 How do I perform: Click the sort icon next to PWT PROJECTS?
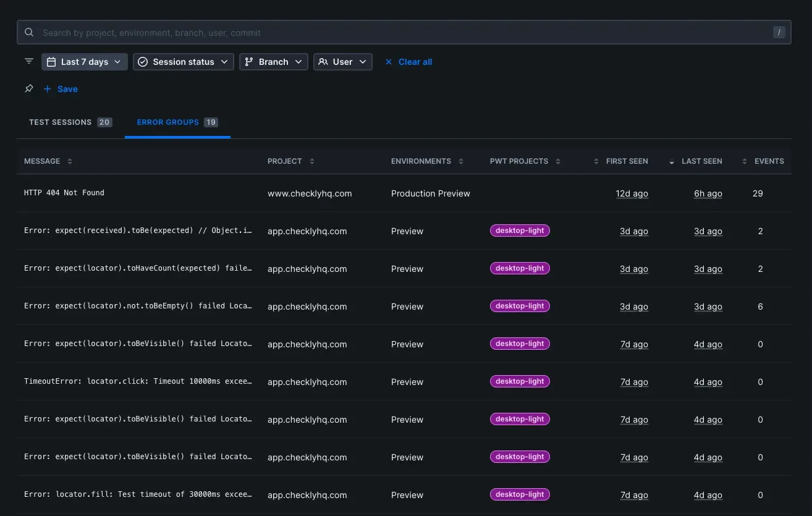click(x=558, y=161)
